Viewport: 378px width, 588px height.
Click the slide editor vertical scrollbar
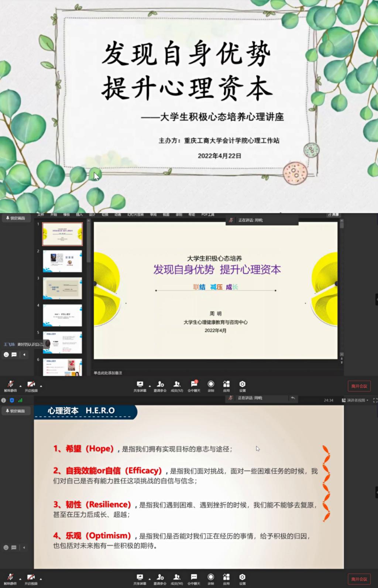(341, 288)
